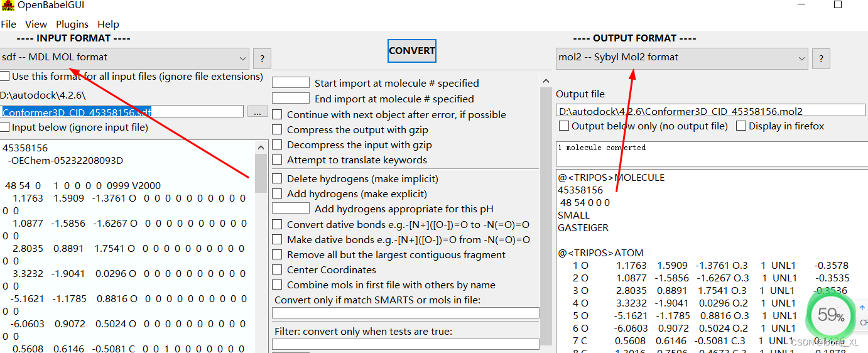The height and width of the screenshot is (353, 868).
Task: Enable Center Coordinates option
Action: click(277, 270)
